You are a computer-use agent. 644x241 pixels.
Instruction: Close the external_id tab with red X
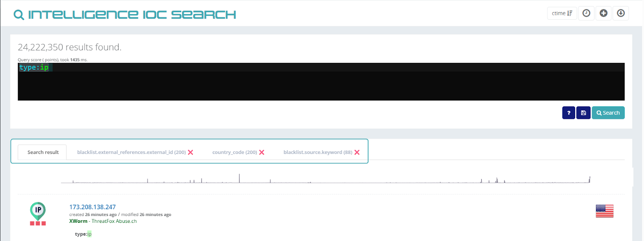click(190, 152)
